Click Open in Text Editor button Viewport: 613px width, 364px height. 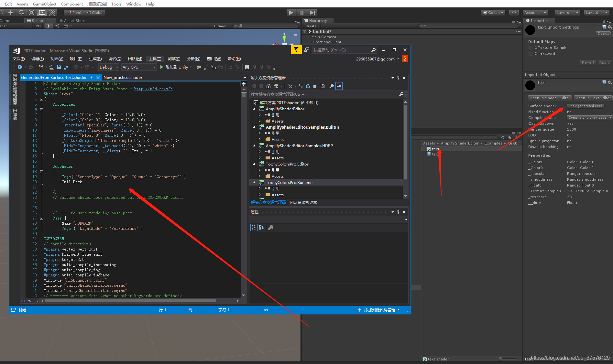coord(593,98)
